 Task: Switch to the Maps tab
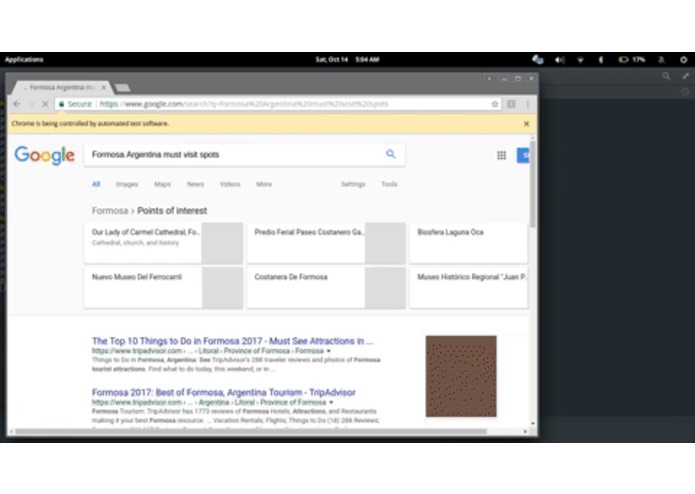162,184
